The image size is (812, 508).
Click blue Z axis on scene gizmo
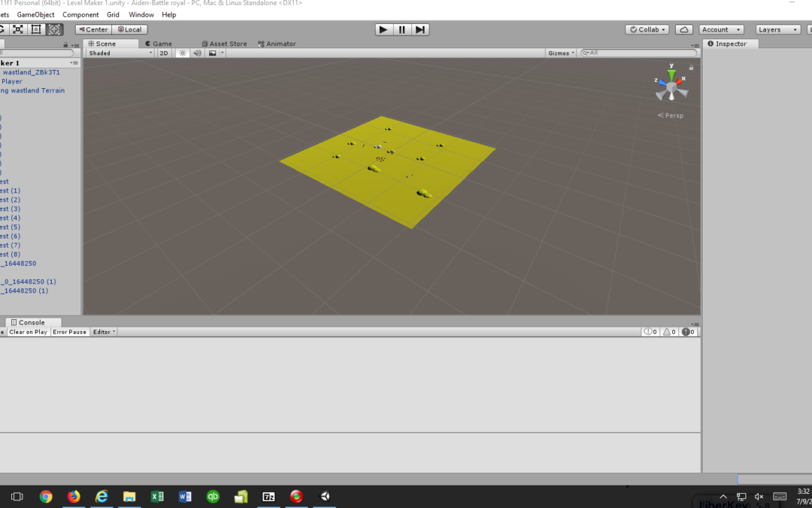click(661, 81)
